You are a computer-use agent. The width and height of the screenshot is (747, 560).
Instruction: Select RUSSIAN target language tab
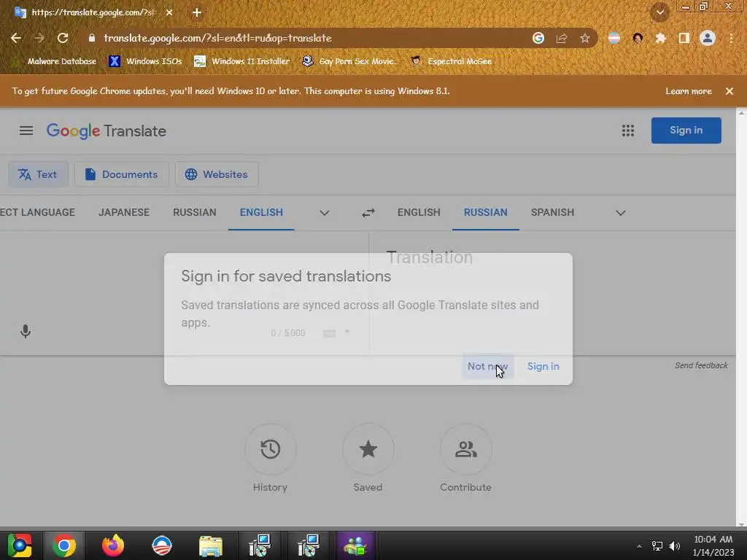[x=485, y=212]
